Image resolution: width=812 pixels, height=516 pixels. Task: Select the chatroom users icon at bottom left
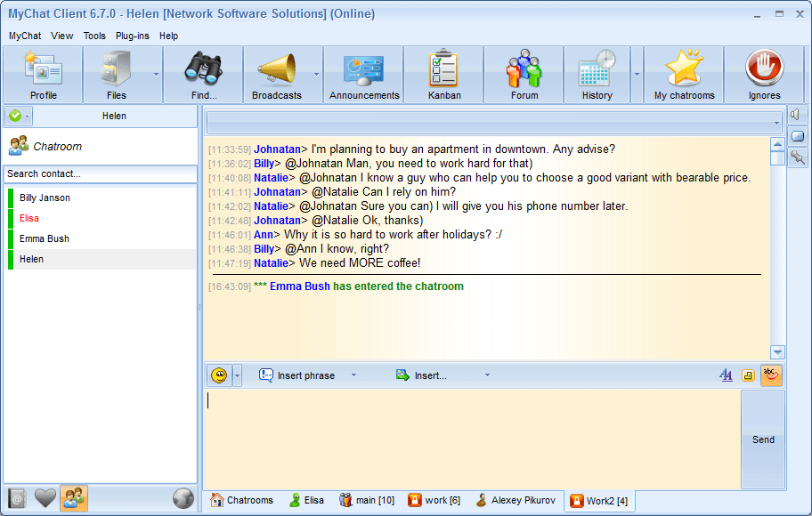pos(74,499)
